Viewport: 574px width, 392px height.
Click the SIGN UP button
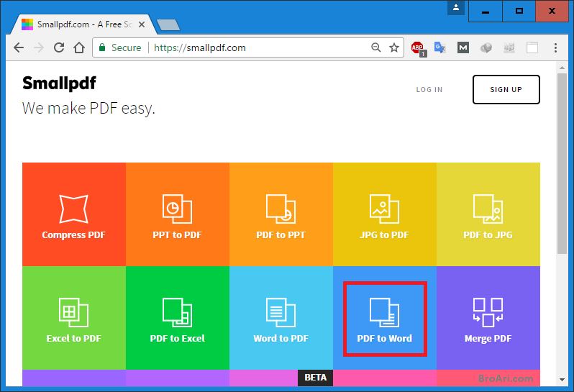tap(506, 89)
